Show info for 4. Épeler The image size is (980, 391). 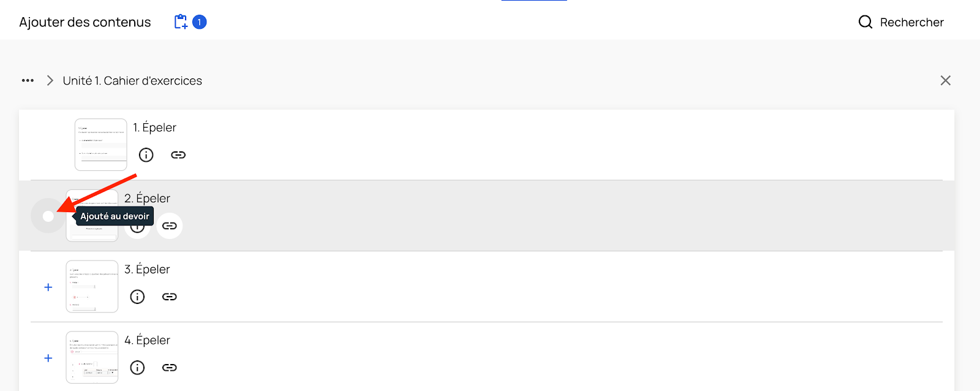tap(137, 368)
